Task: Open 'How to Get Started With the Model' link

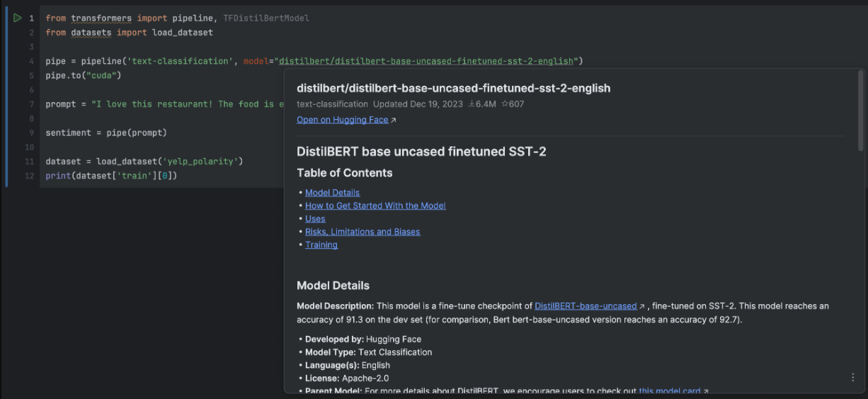Action: [375, 206]
